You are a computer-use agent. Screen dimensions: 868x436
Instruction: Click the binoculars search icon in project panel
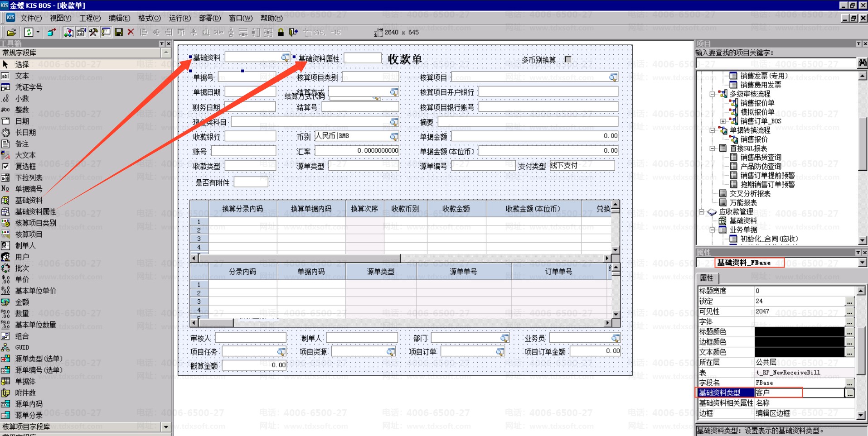click(x=862, y=63)
